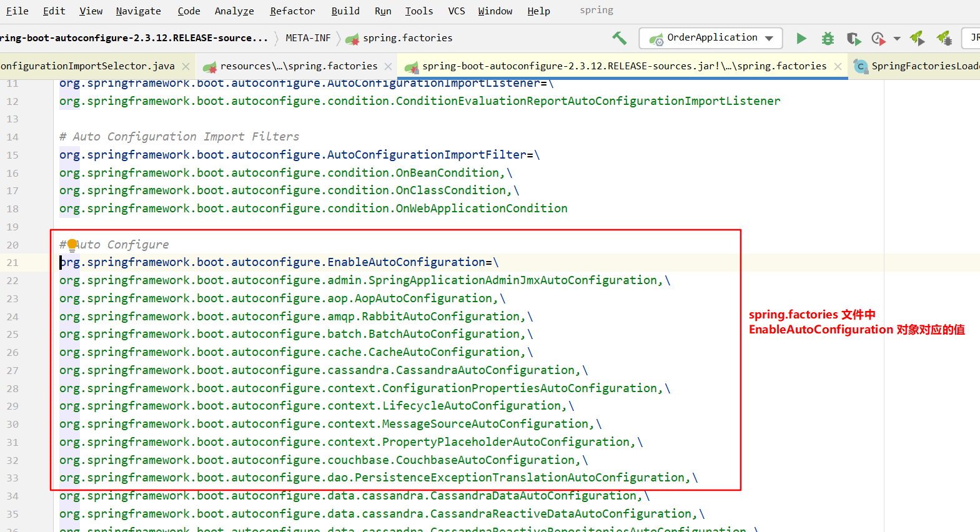Click the spring-boot-autoconfigure jar breadcrumb
Screen dimensions: 980x532
click(134, 38)
